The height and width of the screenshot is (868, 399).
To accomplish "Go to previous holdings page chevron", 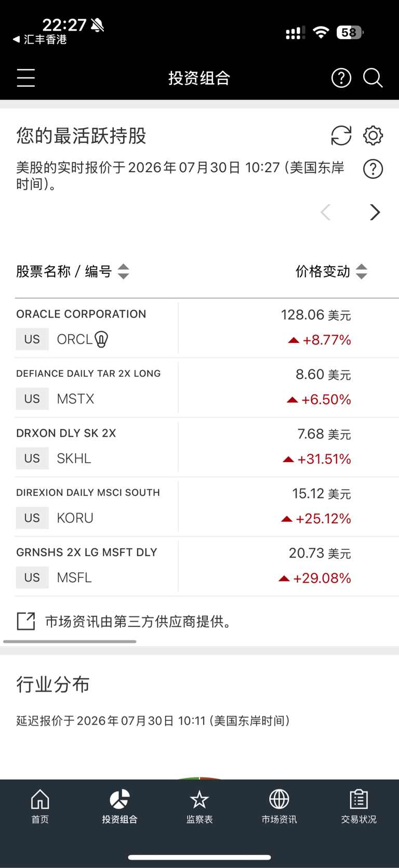I will tap(326, 212).
